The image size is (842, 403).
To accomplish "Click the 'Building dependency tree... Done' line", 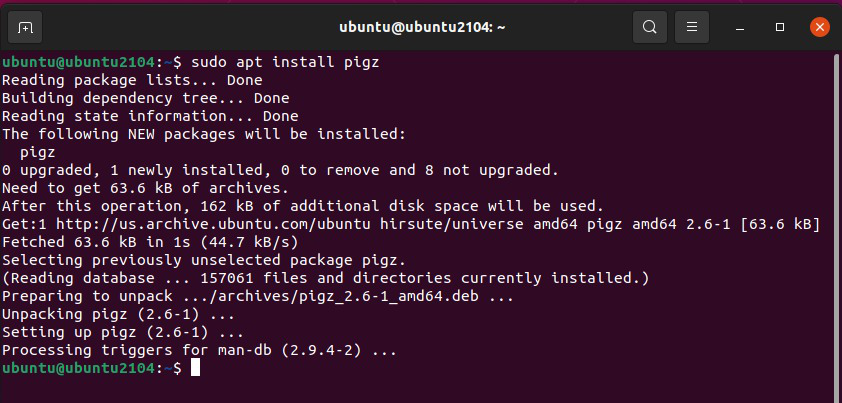I will [x=145, y=98].
